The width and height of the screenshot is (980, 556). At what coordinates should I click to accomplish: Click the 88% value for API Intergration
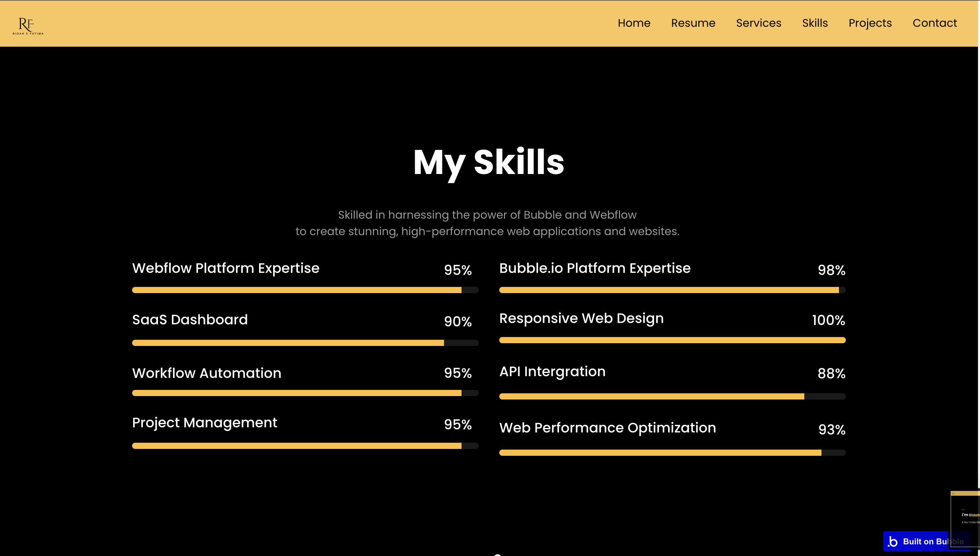coord(831,373)
